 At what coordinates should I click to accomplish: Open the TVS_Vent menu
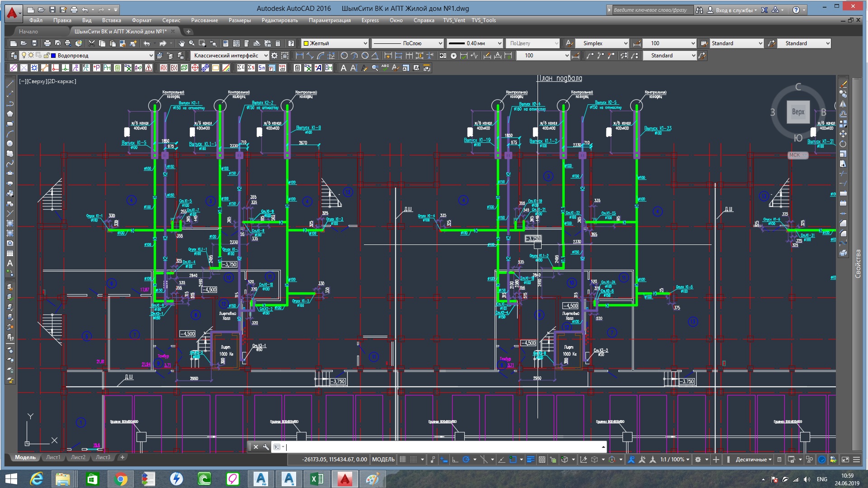click(x=454, y=20)
